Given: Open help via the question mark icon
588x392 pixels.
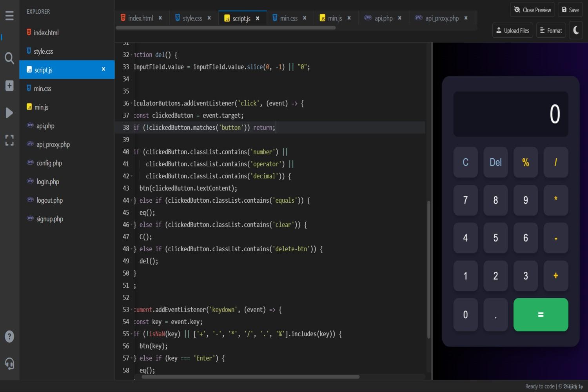Looking at the screenshot, I should point(9,336).
